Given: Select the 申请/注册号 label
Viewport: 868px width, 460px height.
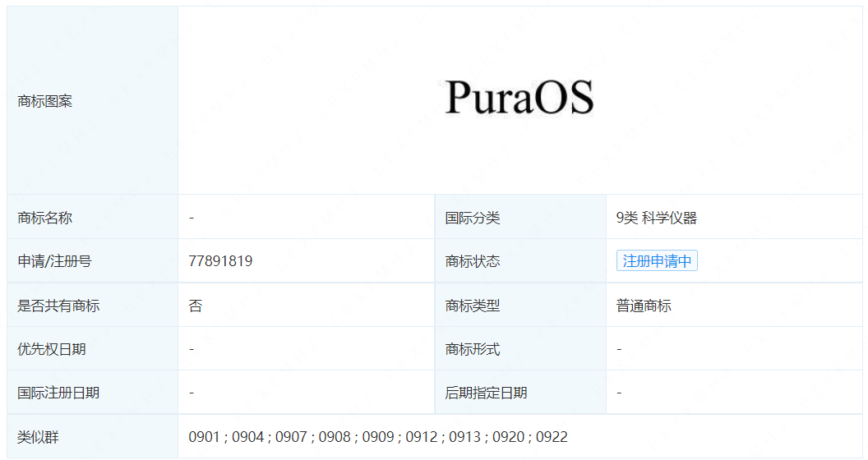Looking at the screenshot, I should click(x=54, y=261).
